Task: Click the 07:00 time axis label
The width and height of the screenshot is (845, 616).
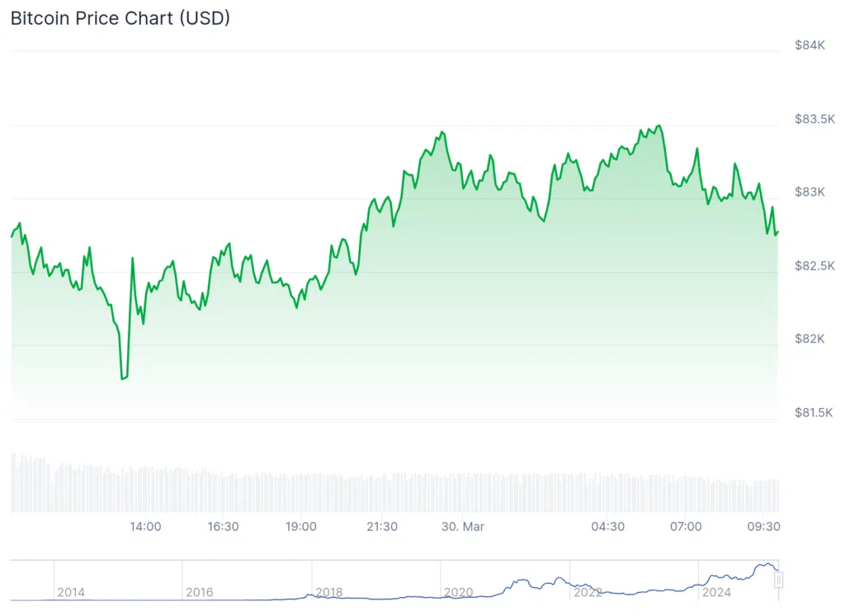Action: coord(685,526)
